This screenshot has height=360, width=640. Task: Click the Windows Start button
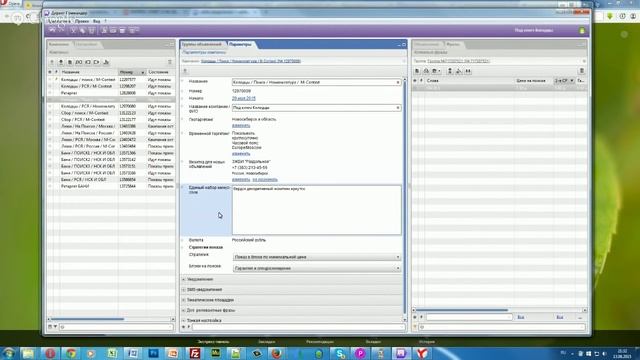[9, 353]
